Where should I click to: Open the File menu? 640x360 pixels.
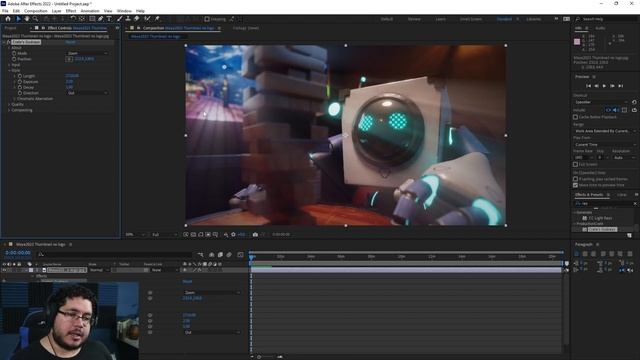[x=5, y=11]
